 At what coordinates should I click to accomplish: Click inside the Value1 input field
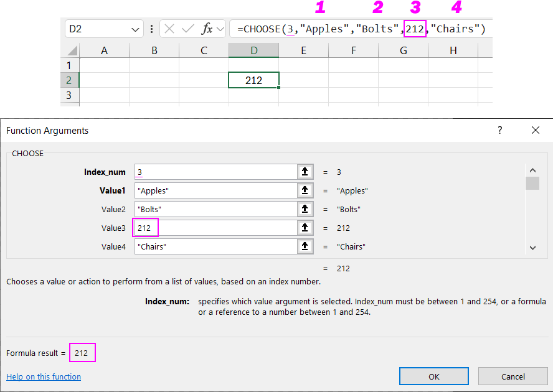215,191
